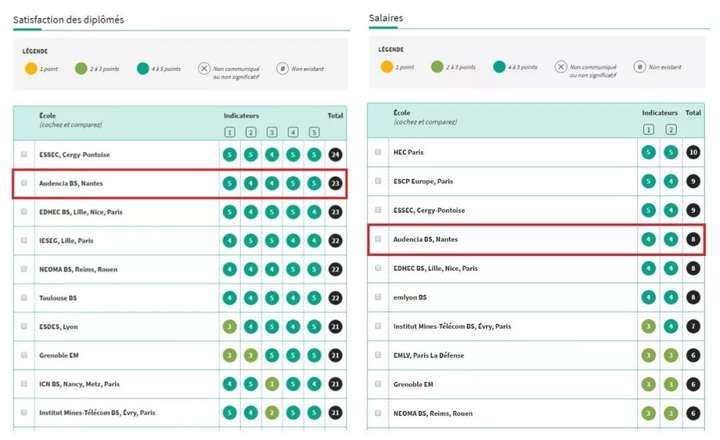Click indicator 1 score in Institut Mines-Télécom Salaires row

click(648, 327)
